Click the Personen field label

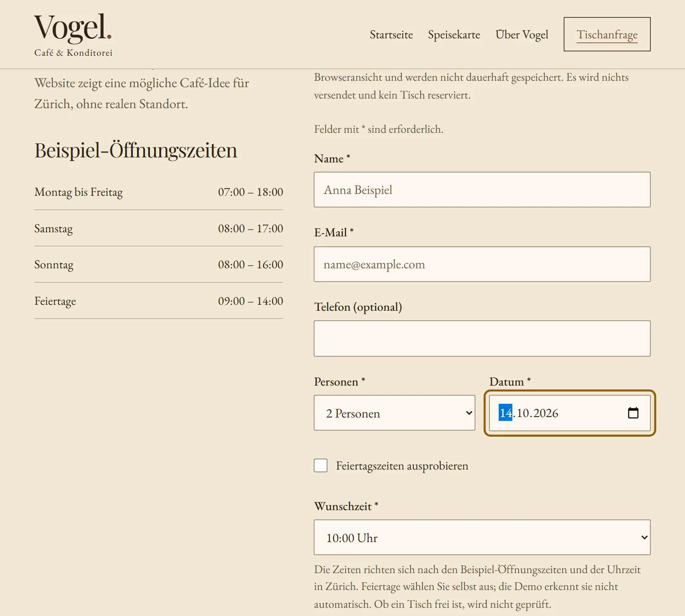[x=340, y=382]
